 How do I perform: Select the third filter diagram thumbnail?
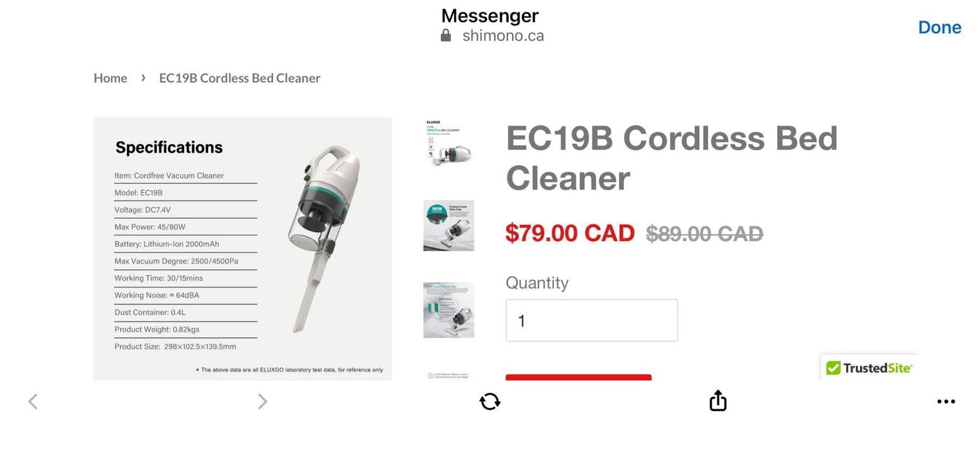coord(449,310)
